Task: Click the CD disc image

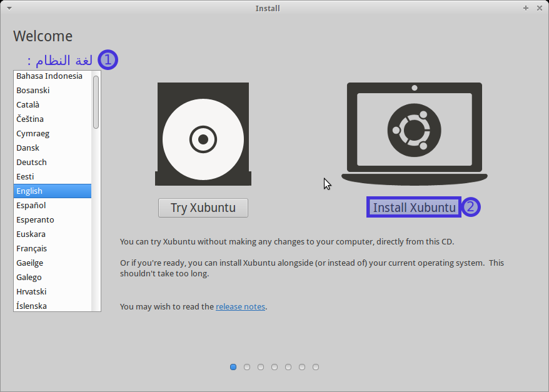Action: [203, 134]
